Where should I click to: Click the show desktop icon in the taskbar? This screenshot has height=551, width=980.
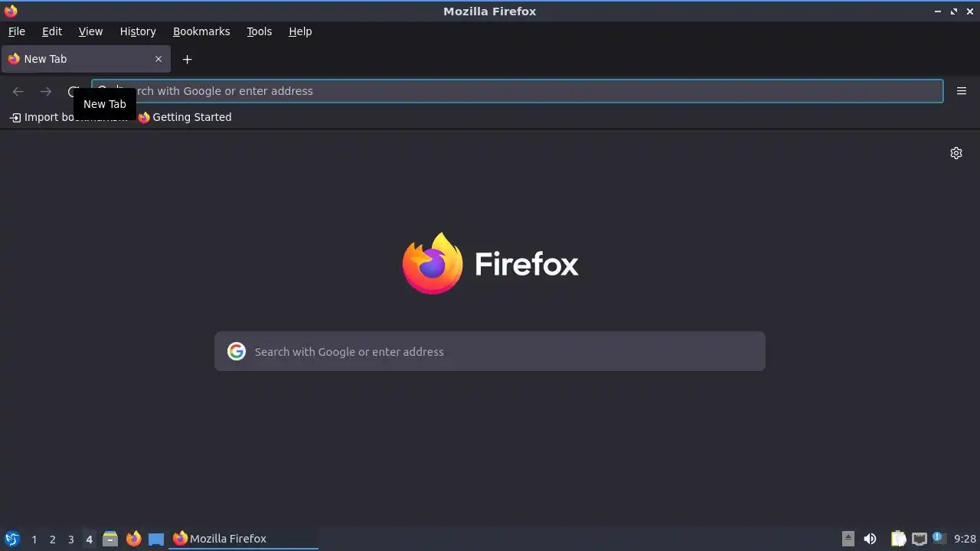(156, 539)
